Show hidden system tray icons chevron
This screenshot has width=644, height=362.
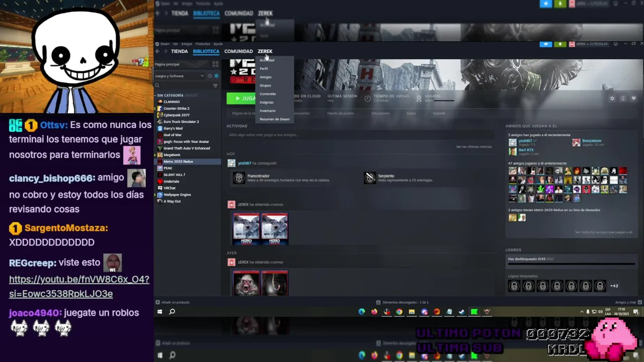[x=582, y=312]
